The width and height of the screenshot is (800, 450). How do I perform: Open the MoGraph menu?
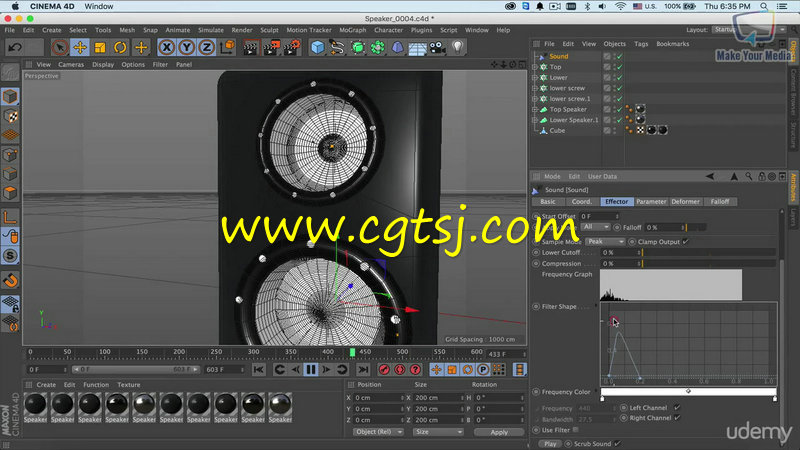[x=353, y=30]
